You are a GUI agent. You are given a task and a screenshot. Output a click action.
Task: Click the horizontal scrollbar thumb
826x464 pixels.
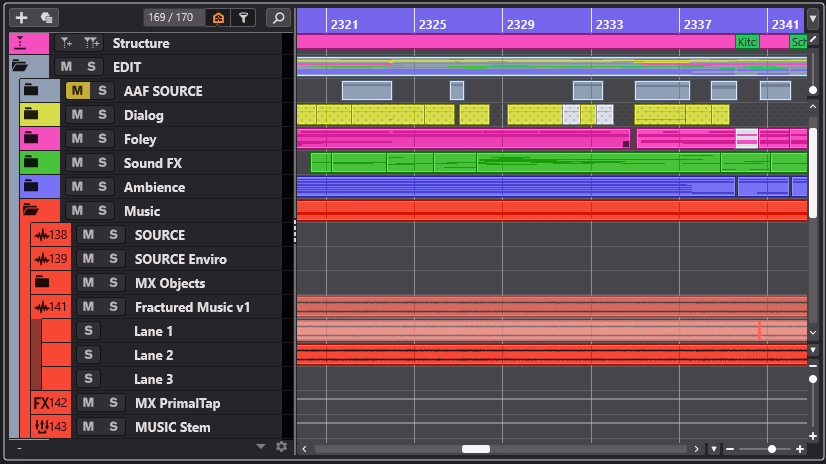[x=476, y=449]
